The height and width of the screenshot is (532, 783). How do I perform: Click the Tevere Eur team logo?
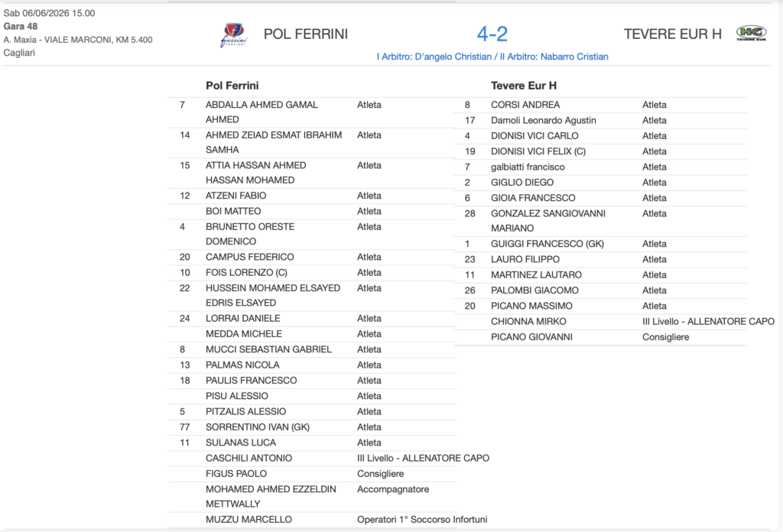pos(751,33)
